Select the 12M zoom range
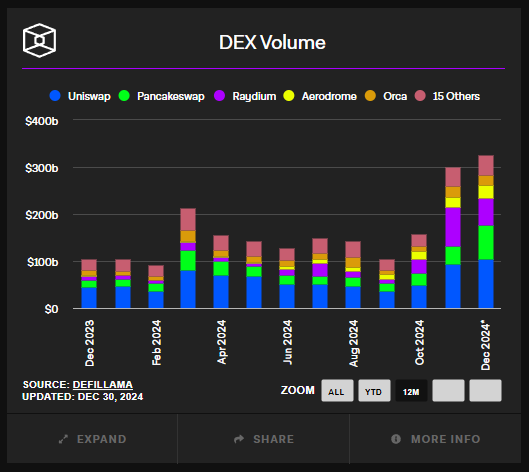529x472 pixels. click(411, 391)
